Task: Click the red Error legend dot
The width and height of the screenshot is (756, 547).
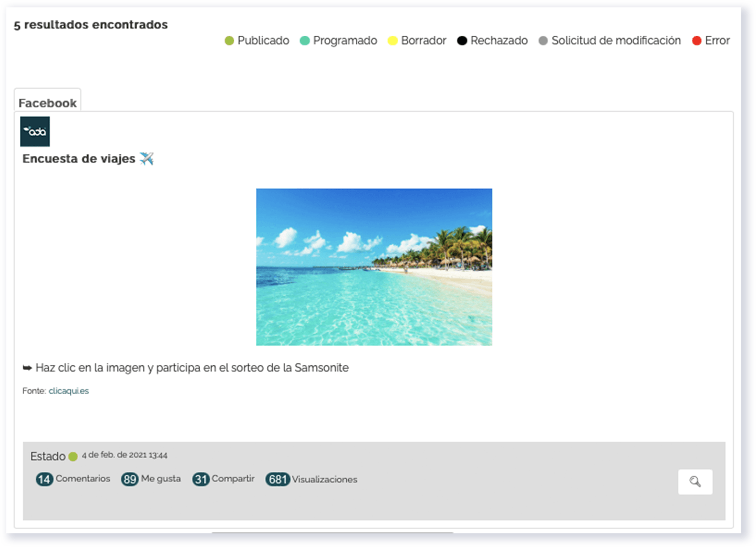Action: coord(697,40)
